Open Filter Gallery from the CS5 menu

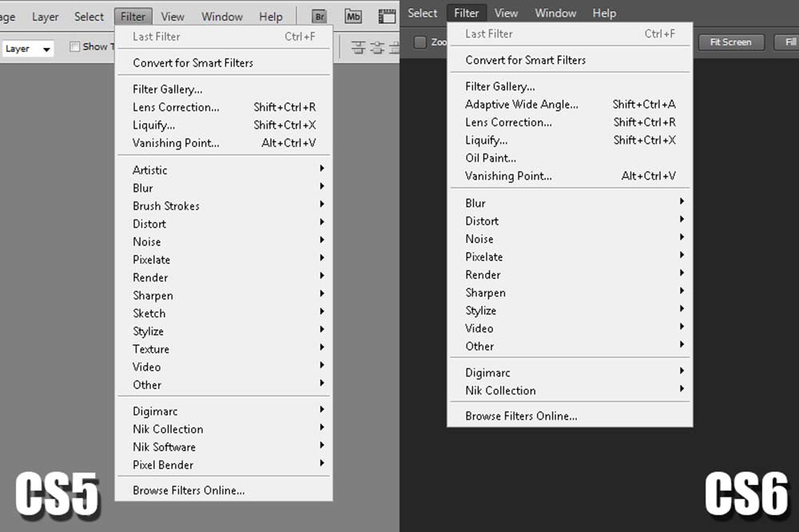coord(225,89)
